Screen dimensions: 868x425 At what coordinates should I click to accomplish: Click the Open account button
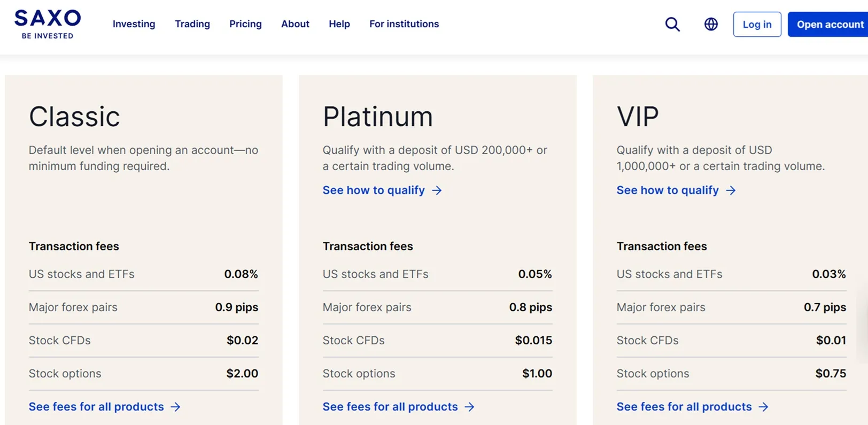click(828, 24)
